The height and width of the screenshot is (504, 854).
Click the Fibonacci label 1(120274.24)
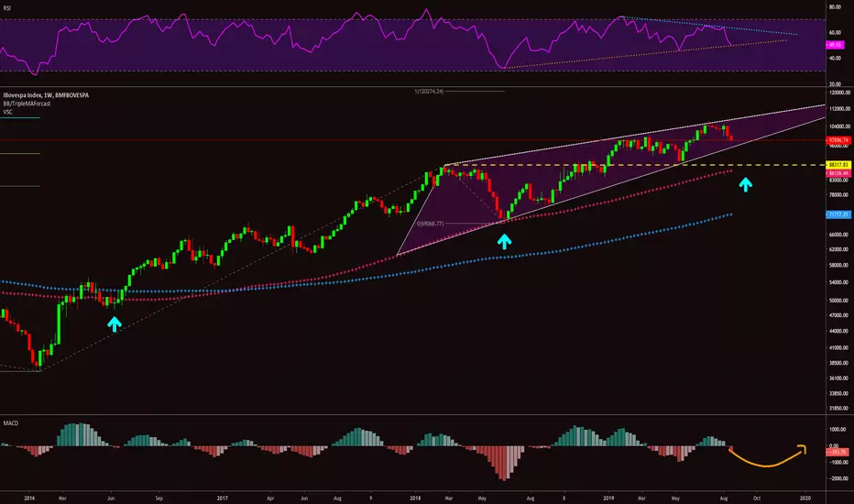pos(429,92)
